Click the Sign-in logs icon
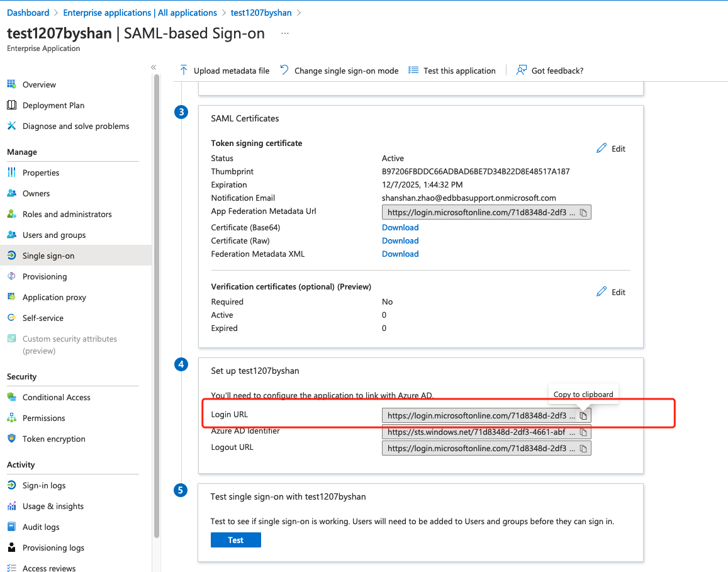 pos(11,485)
